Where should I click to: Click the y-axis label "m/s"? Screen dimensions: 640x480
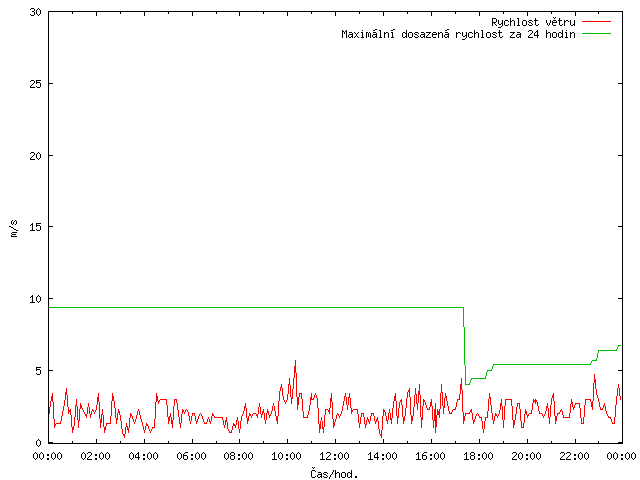[x=14, y=228]
